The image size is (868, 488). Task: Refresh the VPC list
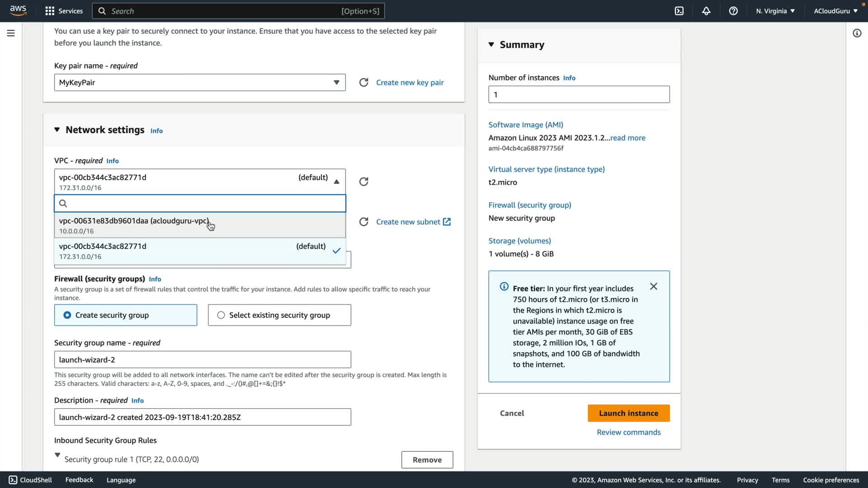coord(363,182)
